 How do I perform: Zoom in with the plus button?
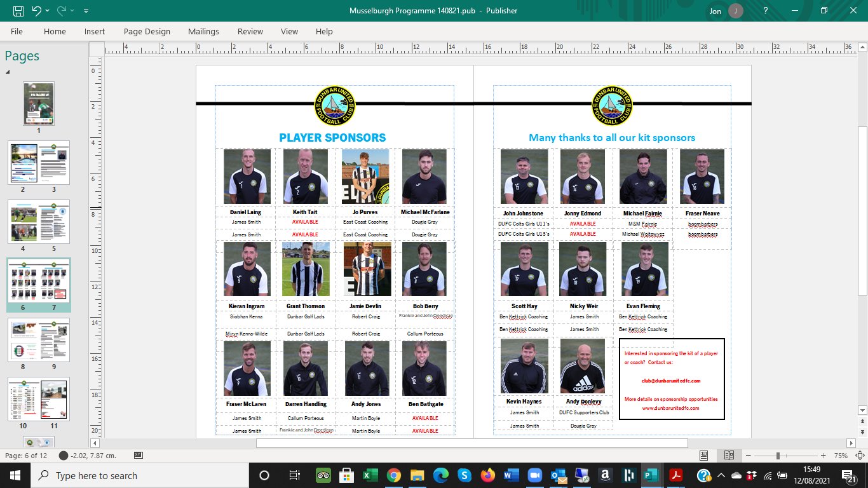click(823, 456)
